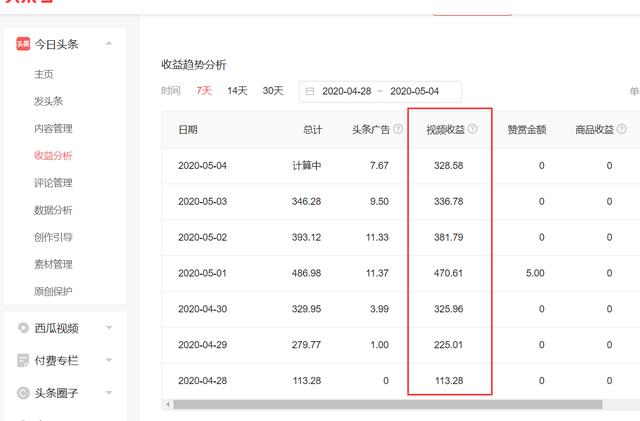Open the 主页 menu item

click(44, 74)
